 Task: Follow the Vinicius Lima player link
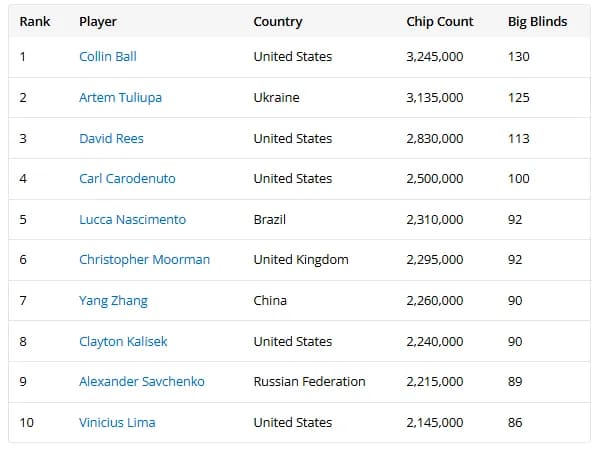[x=117, y=422]
